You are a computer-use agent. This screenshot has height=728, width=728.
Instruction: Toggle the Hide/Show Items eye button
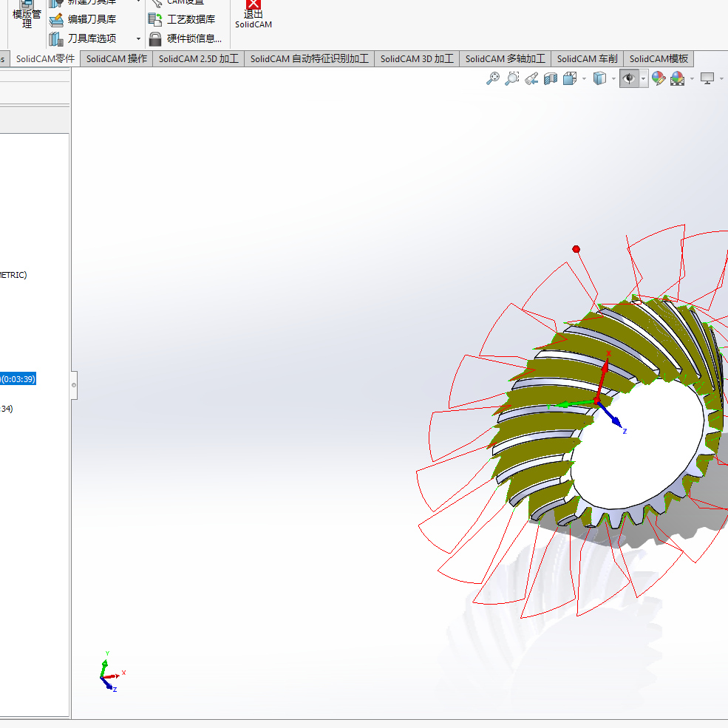pos(629,78)
